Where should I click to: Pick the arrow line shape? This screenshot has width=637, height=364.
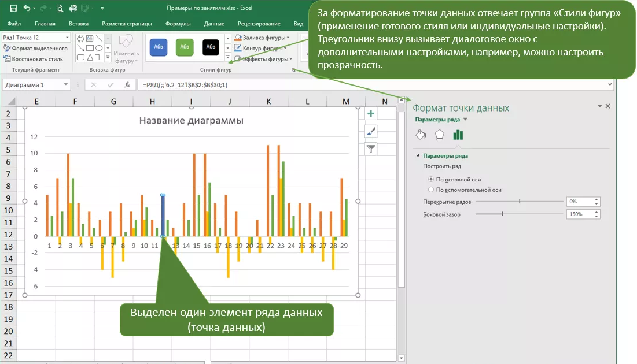(80, 48)
